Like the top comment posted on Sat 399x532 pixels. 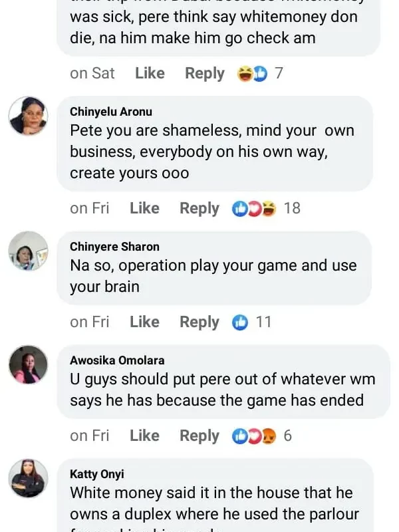[150, 73]
